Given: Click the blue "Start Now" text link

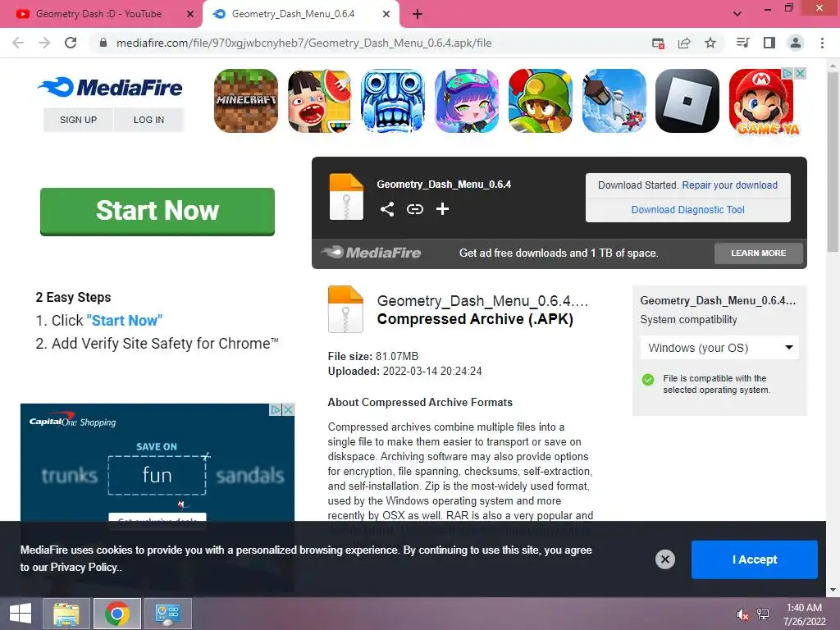Looking at the screenshot, I should pyautogui.click(x=125, y=321).
